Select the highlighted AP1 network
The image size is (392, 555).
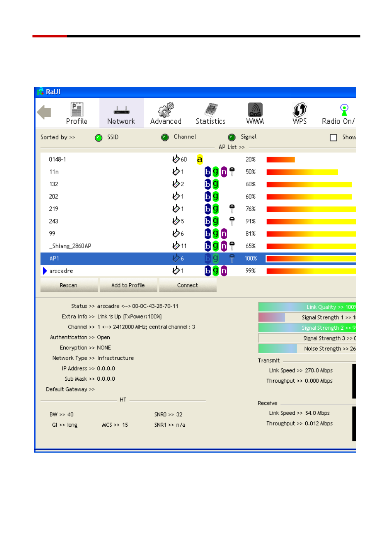198,258
